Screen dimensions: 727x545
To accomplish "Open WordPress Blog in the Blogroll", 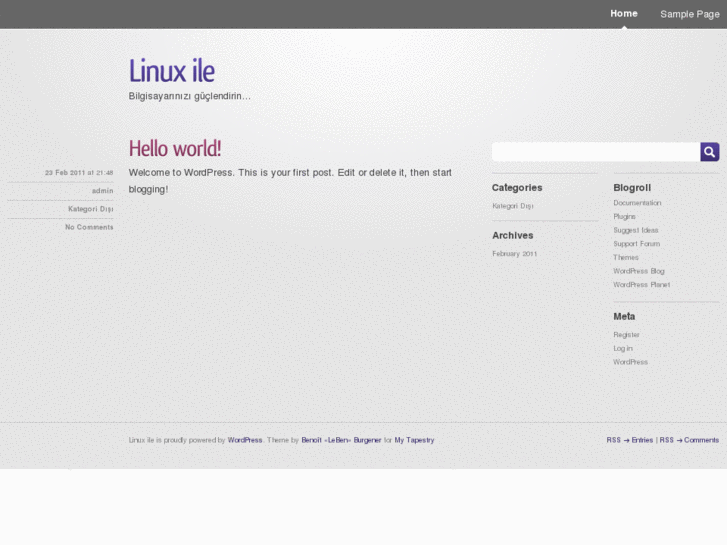I will pos(639,271).
